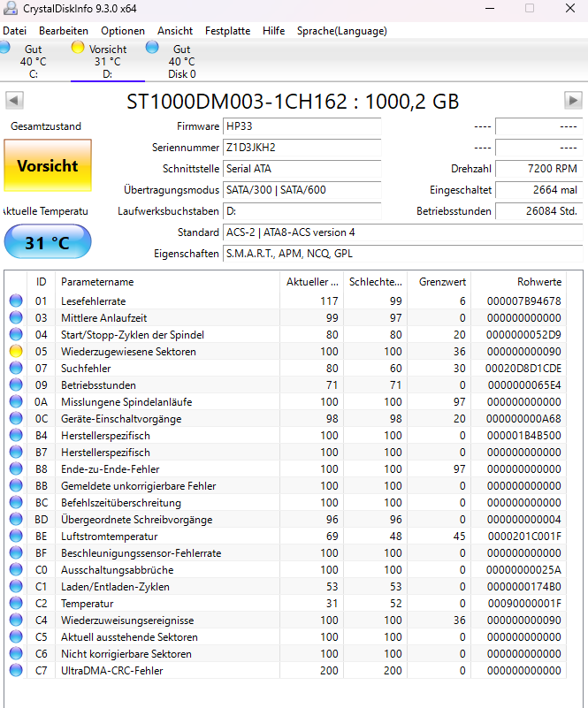Viewport: 588px width, 708px height.
Task: Click the status dot for Betriebsstunden row 09
Action: (16, 384)
